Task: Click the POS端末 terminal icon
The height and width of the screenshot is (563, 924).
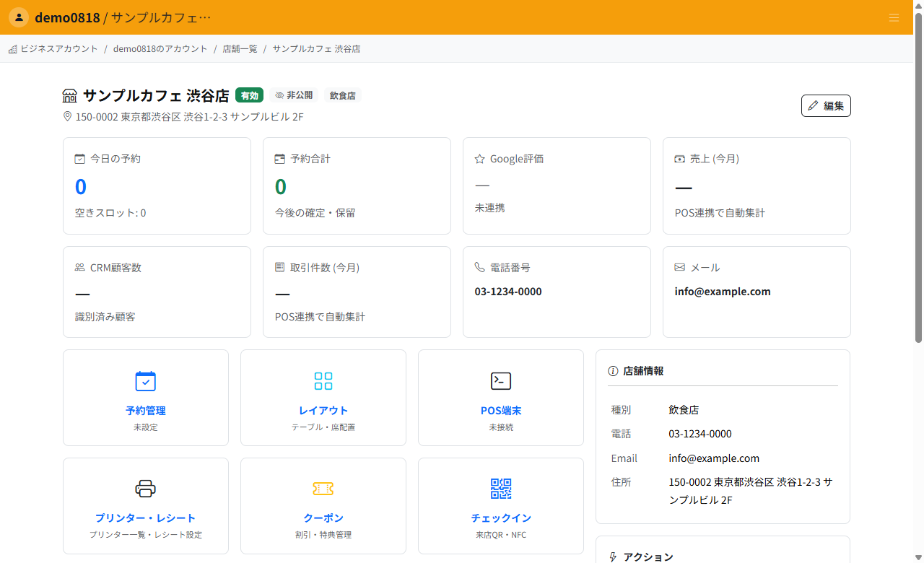Action: tap(501, 381)
